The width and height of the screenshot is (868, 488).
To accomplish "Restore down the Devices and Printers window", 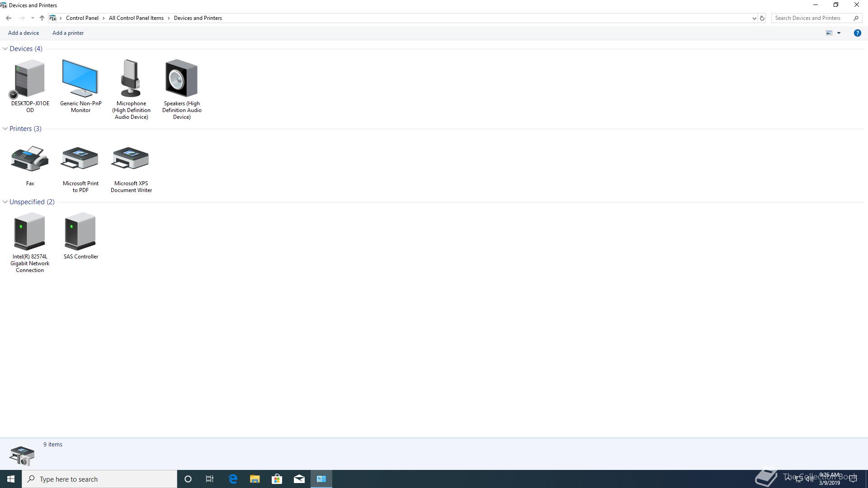I will [836, 5].
